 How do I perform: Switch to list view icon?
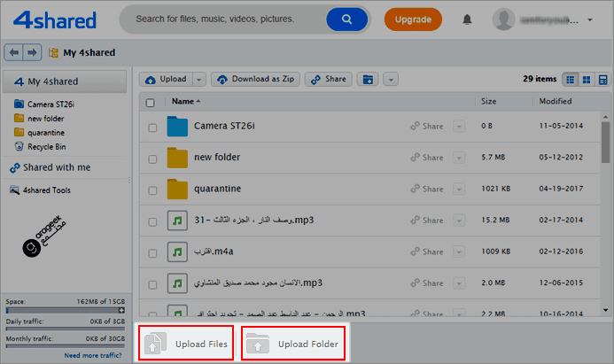point(571,80)
